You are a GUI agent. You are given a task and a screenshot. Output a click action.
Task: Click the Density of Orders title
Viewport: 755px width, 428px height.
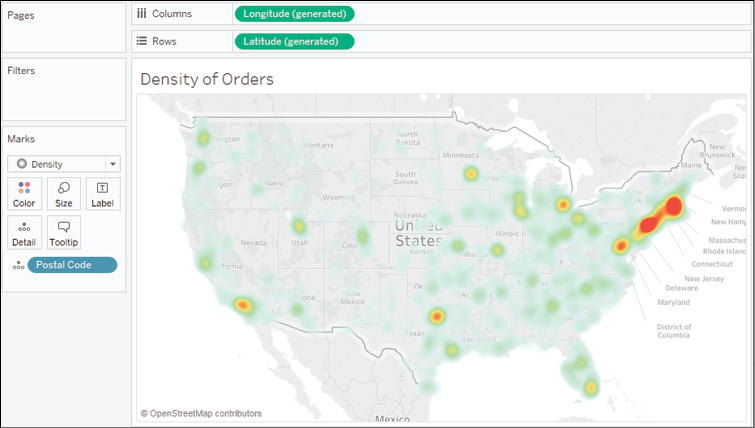click(207, 79)
